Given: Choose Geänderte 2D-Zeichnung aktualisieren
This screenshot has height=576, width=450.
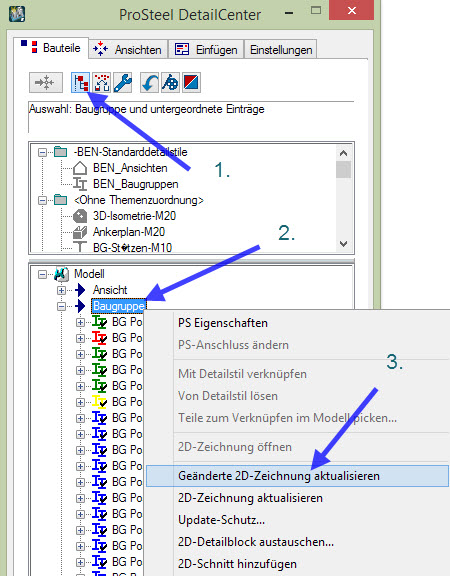Looking at the screenshot, I should coord(297,476).
